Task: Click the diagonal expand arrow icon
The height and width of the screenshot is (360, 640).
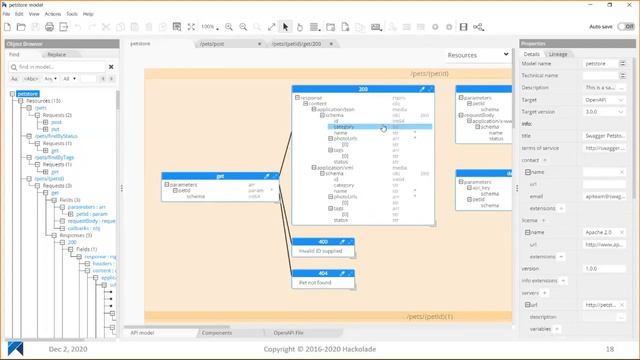Action: [271, 27]
